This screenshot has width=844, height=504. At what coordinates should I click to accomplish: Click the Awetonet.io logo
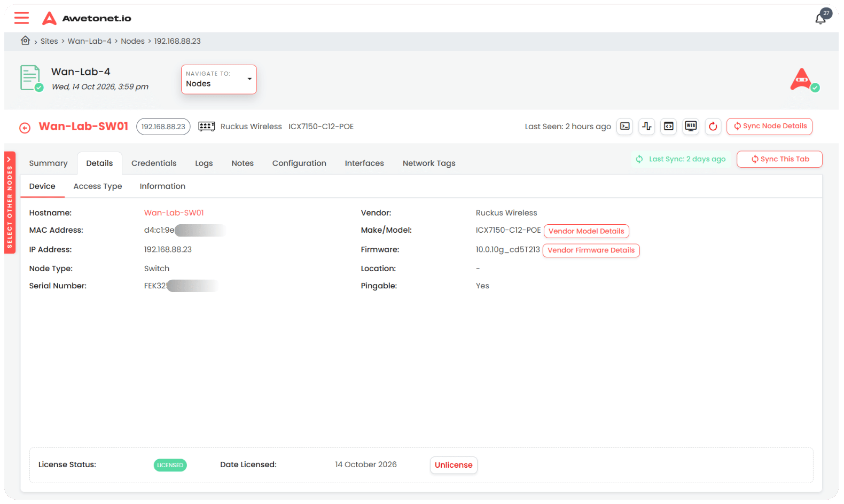tap(87, 18)
